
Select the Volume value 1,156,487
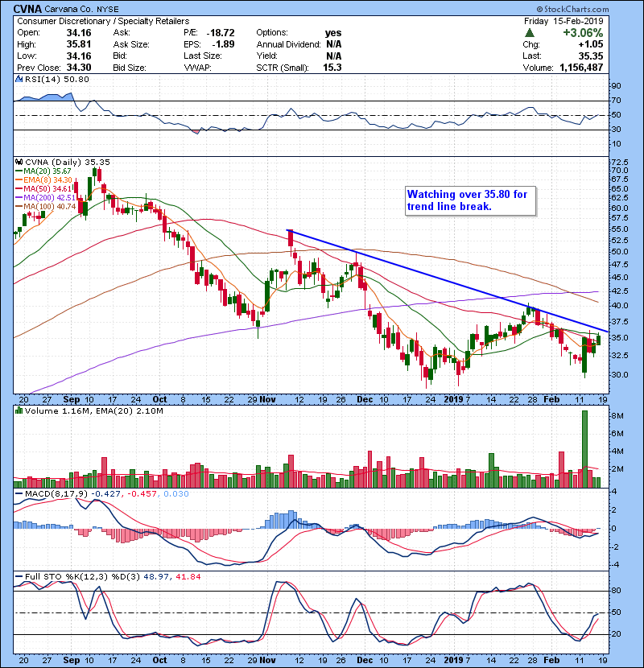(581, 68)
